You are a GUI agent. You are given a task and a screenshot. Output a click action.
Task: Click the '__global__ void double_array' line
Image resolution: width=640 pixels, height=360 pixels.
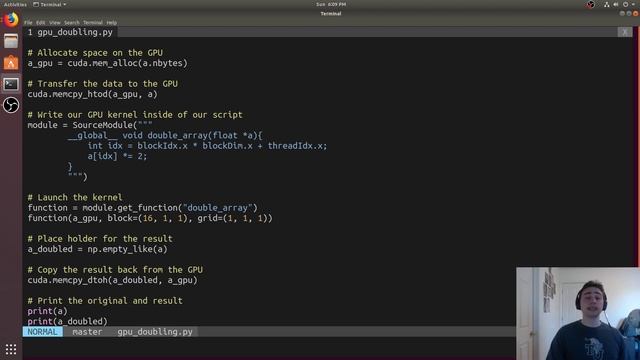(165, 136)
